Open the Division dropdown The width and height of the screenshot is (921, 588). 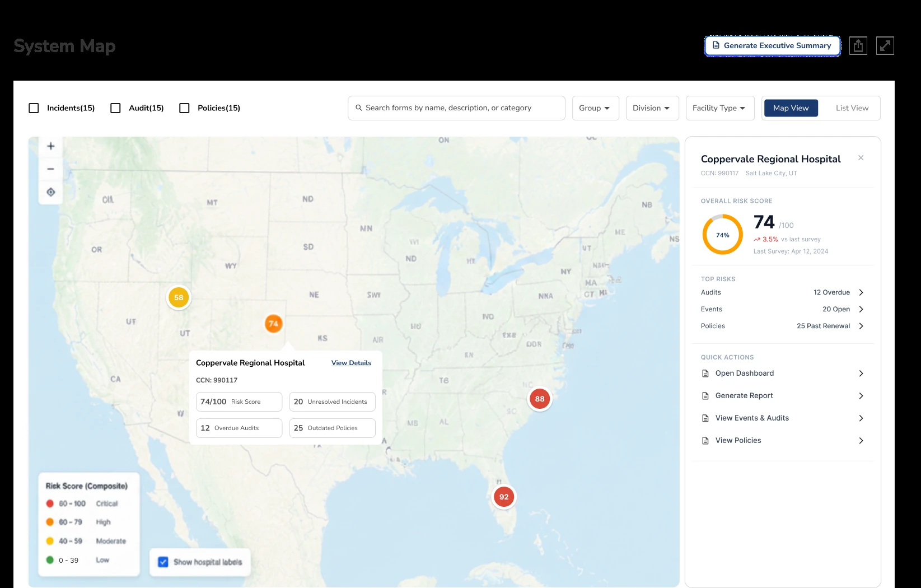[x=652, y=108]
